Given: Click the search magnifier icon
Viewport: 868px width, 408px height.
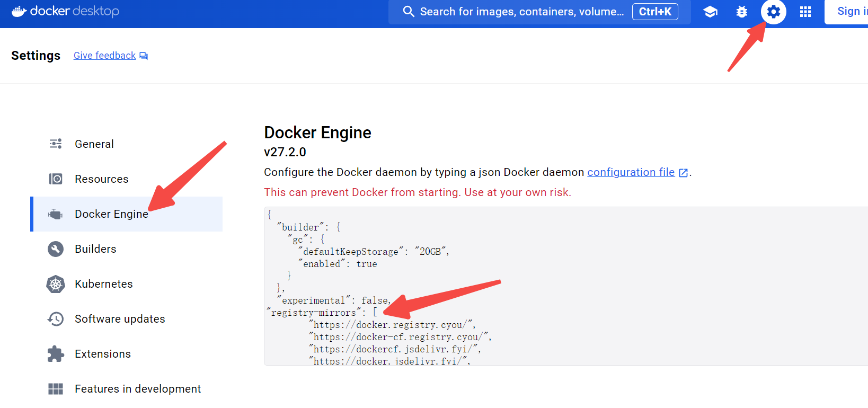Looking at the screenshot, I should pyautogui.click(x=408, y=12).
